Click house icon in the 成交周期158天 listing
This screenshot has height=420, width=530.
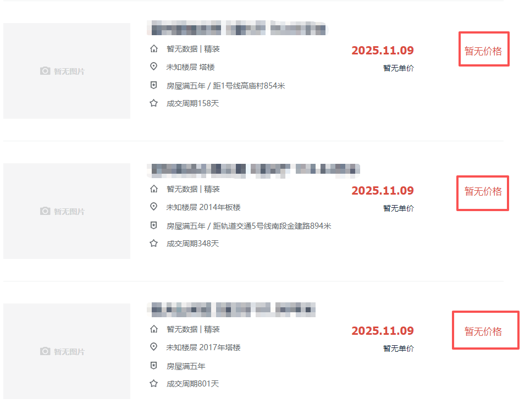click(x=154, y=49)
